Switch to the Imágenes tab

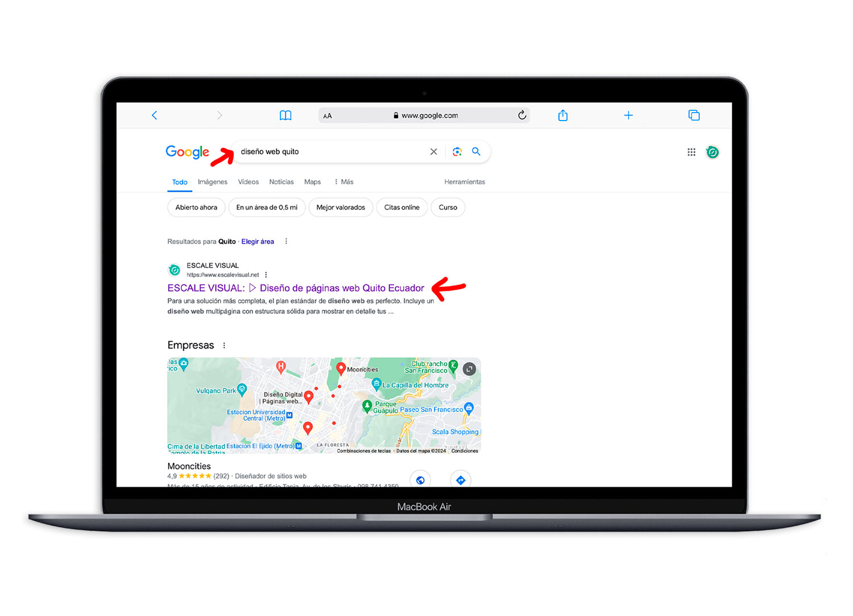point(212,182)
